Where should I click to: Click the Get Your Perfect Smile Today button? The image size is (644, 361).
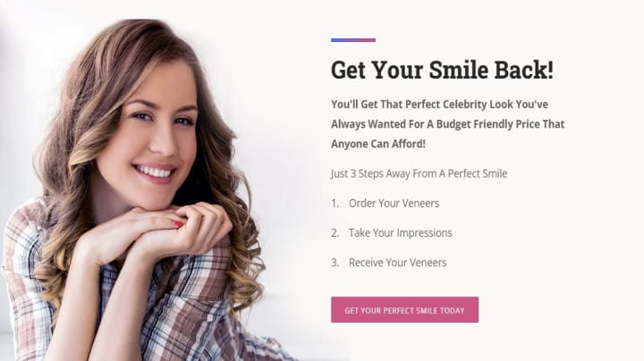coord(404,310)
